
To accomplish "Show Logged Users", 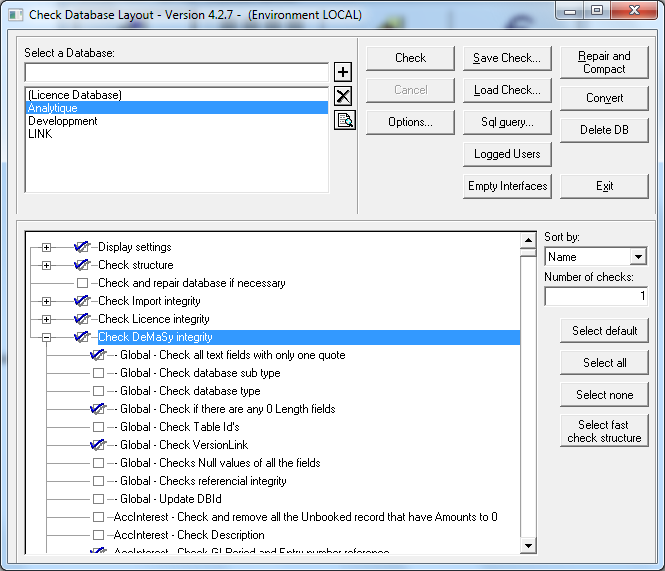I will click(507, 154).
